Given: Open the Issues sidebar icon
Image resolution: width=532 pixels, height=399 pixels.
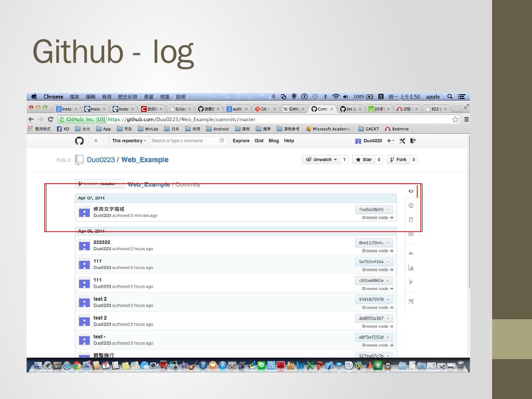Looking at the screenshot, I should pyautogui.click(x=411, y=205).
